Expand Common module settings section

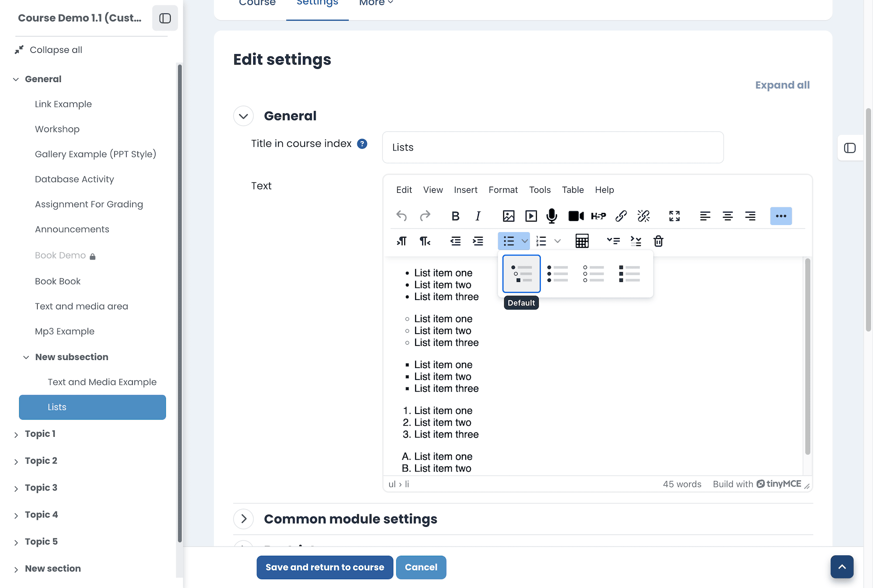point(244,519)
